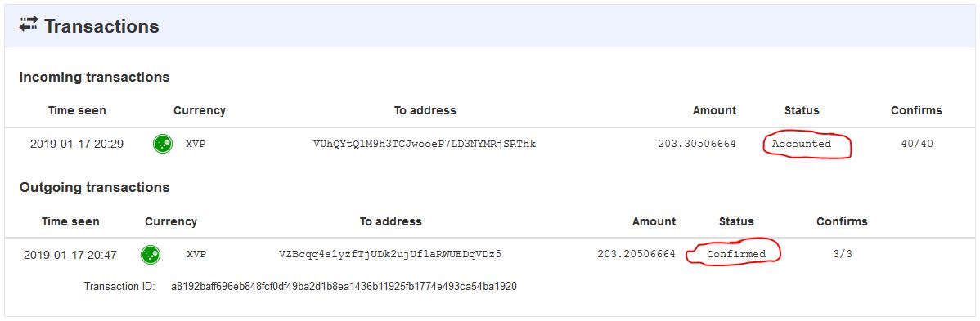Click the transfer arrows icon beside Transactions

coord(29,25)
